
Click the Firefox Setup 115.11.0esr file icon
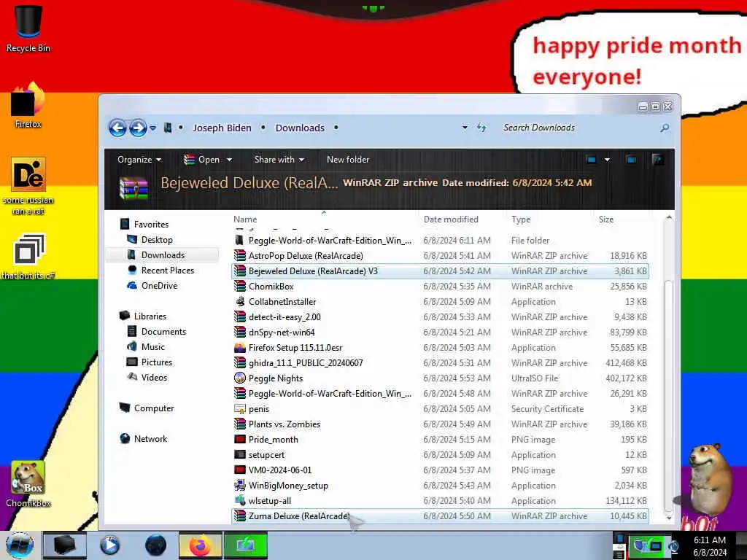click(239, 348)
